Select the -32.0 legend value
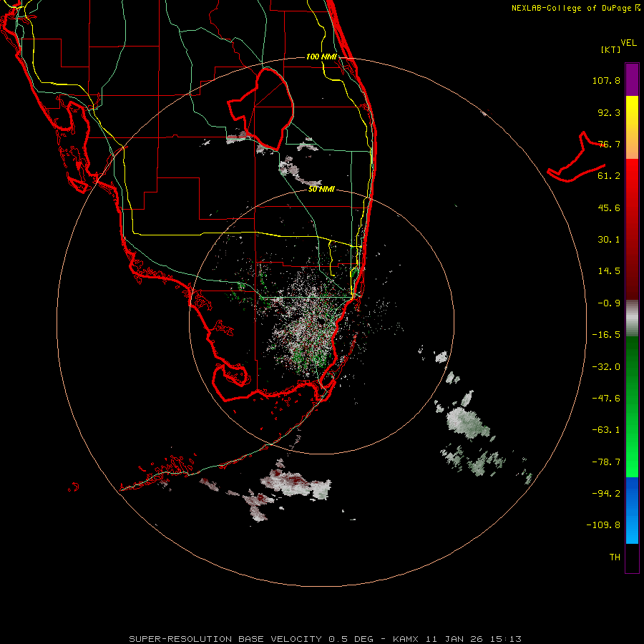644x644 pixels. [x=606, y=367]
